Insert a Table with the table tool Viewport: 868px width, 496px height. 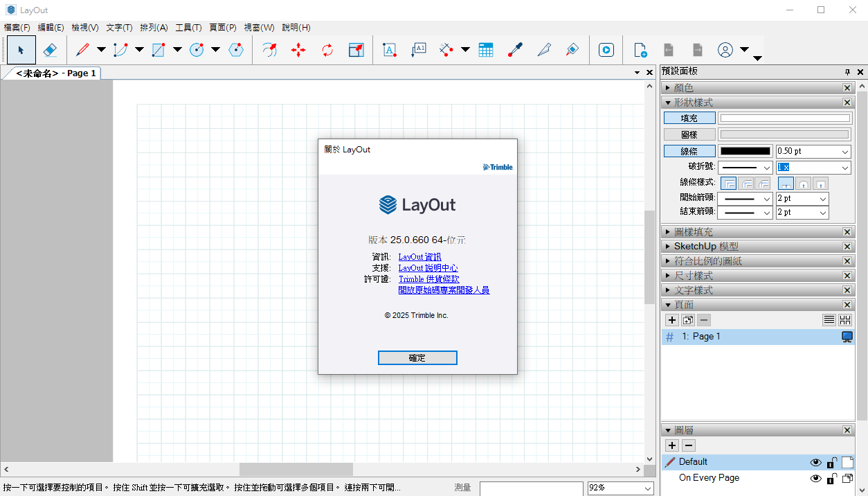point(486,50)
